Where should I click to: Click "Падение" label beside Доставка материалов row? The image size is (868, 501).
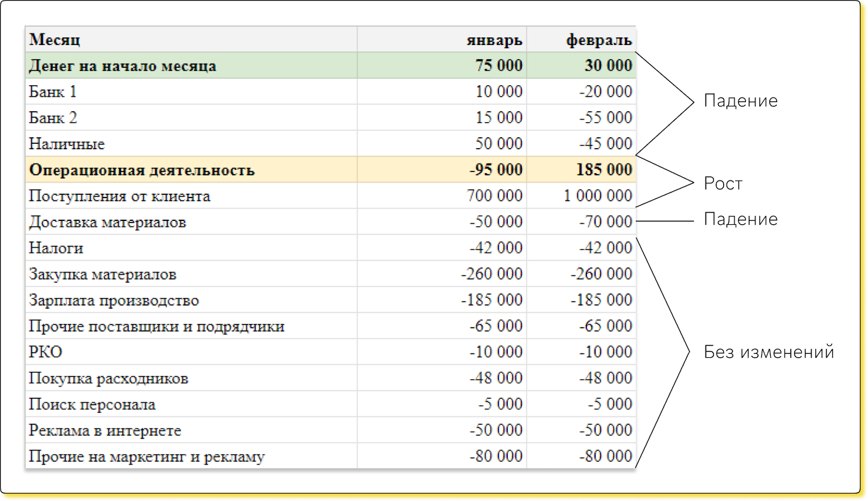pos(741,219)
